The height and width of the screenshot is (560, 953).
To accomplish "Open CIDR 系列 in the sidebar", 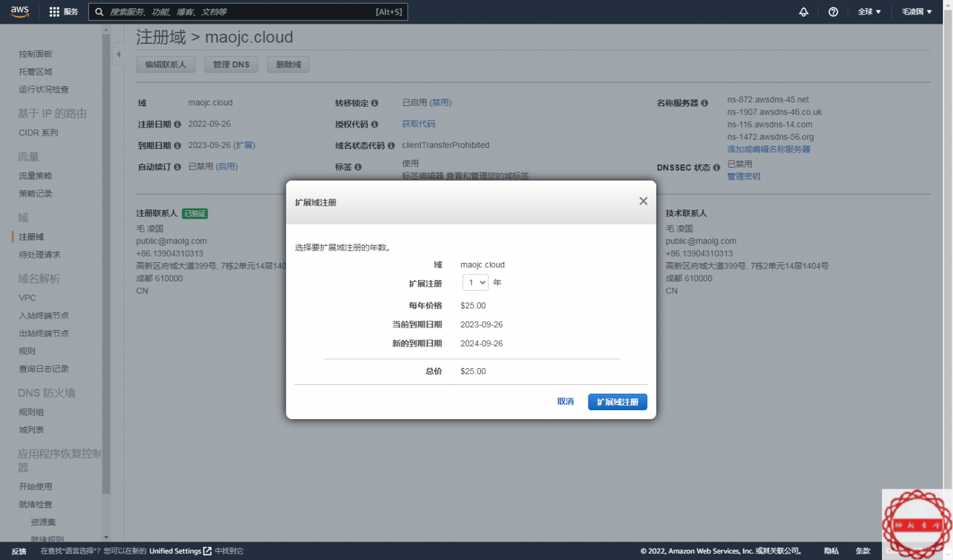I will 38,133.
